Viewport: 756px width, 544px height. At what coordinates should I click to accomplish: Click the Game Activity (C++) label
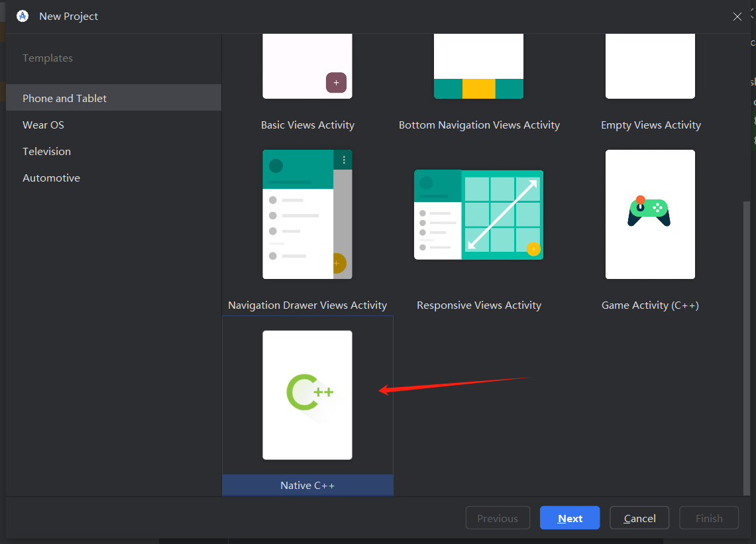pos(650,305)
